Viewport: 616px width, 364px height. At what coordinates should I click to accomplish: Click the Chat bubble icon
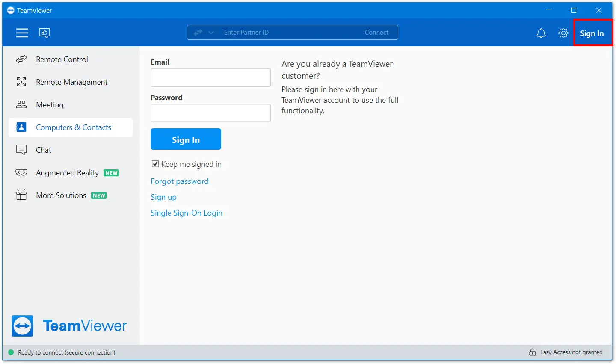pos(21,150)
